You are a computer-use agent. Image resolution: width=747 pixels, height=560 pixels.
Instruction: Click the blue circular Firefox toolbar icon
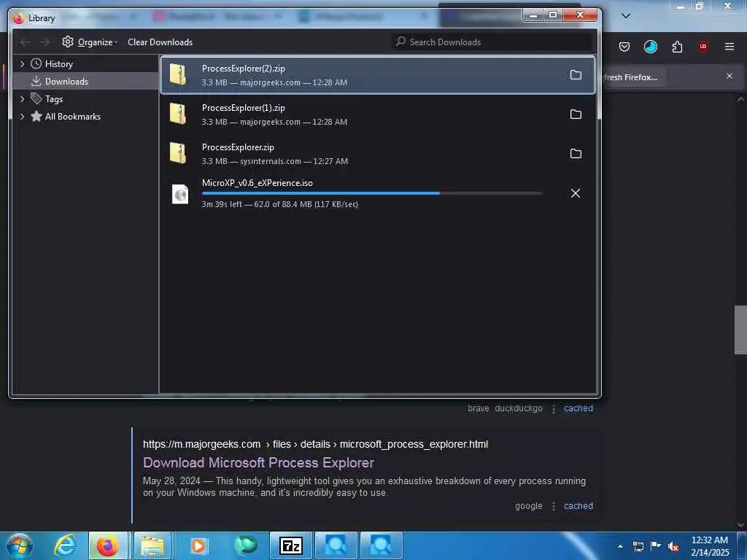(650, 47)
